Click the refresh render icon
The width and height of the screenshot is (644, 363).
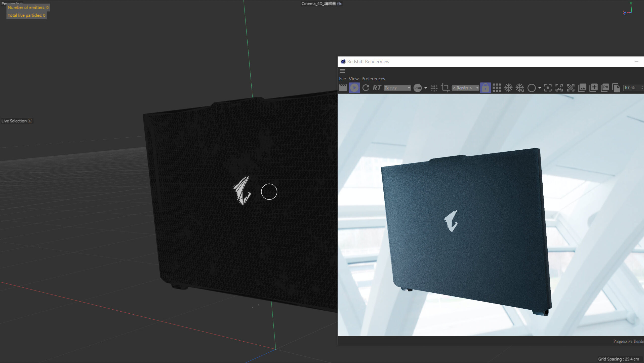pos(366,88)
